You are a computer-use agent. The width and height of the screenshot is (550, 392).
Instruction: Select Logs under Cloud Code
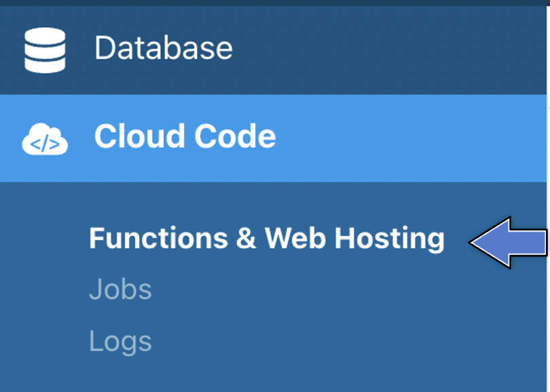click(120, 341)
